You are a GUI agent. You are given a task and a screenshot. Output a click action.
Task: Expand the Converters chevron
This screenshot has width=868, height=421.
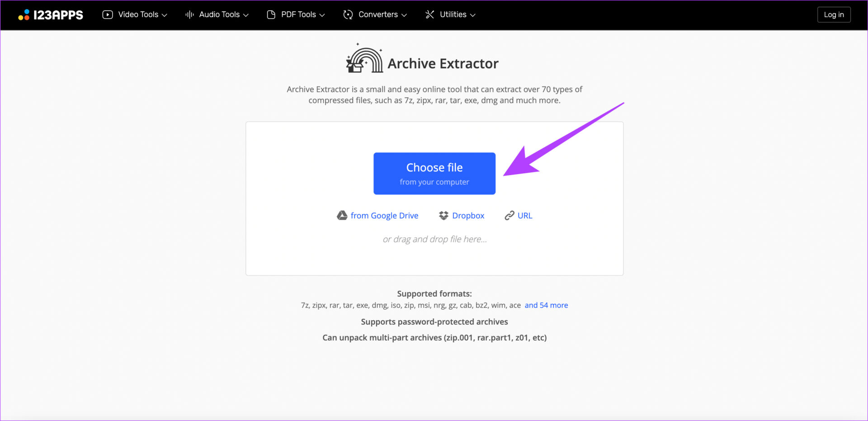pyautogui.click(x=404, y=15)
